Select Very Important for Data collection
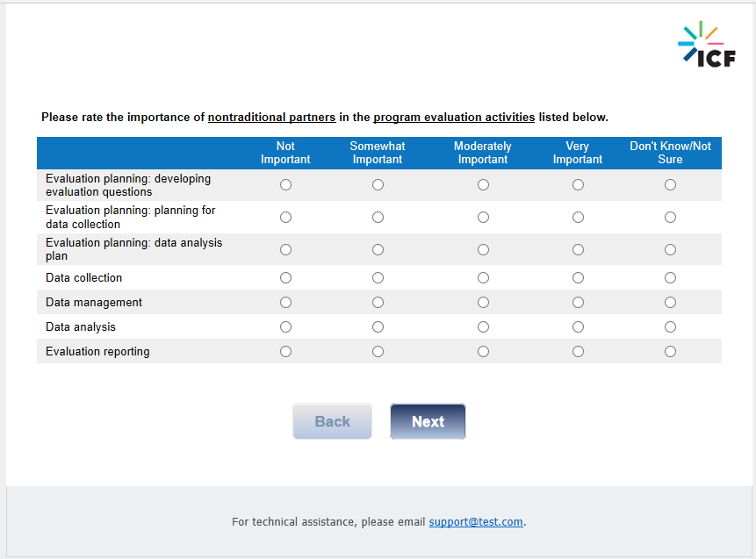This screenshot has width=756, height=559. pos(578,278)
